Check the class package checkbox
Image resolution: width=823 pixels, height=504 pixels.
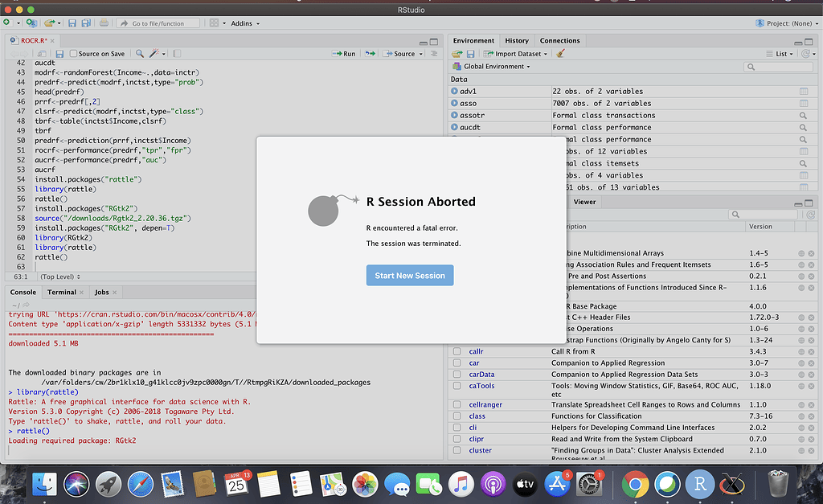pyautogui.click(x=457, y=416)
